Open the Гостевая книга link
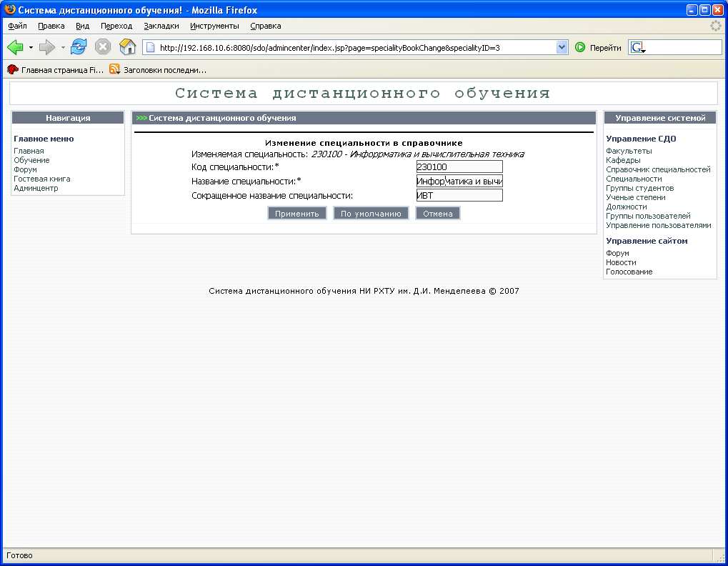 (41, 179)
